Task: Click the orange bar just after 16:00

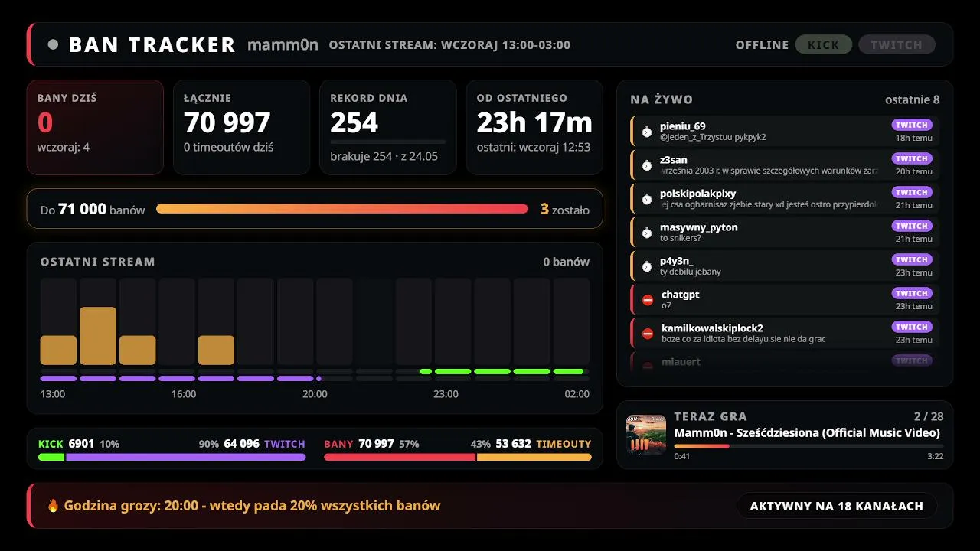Action: (216, 350)
